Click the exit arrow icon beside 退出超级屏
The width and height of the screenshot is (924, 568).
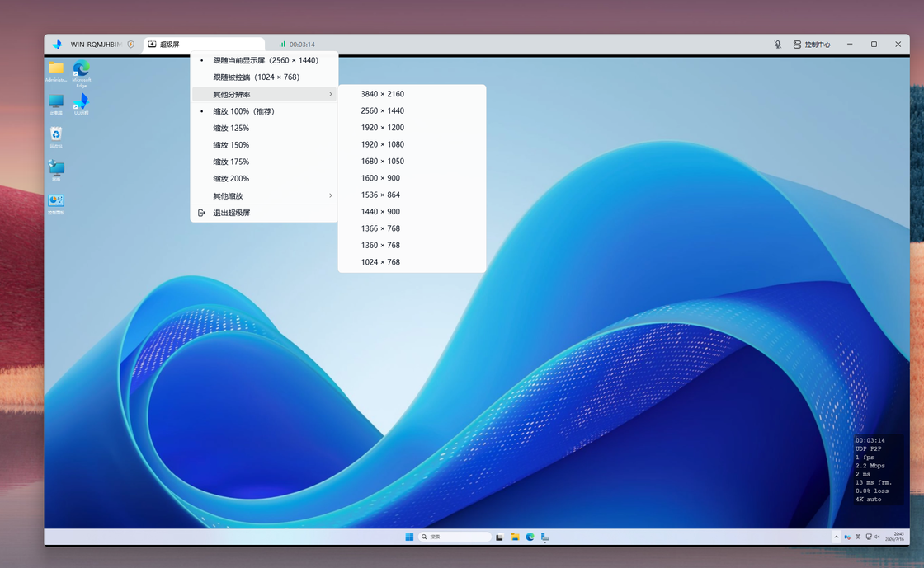tap(201, 213)
